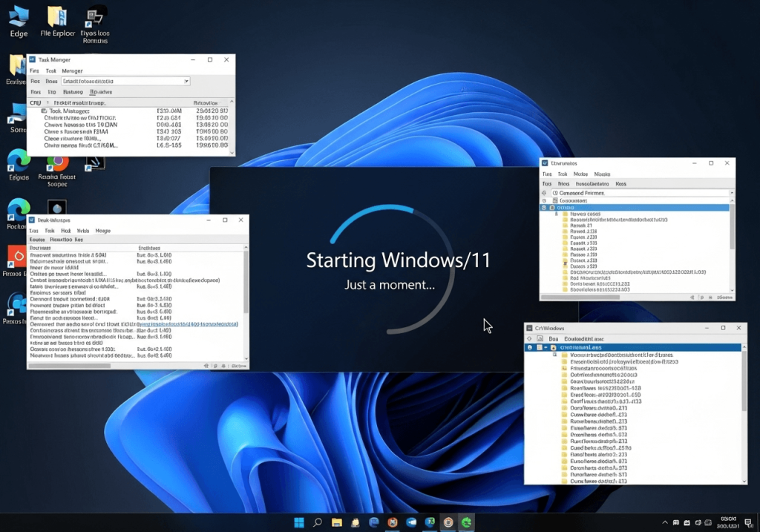The height and width of the screenshot is (532, 760).
Task: Open the File Explorer desktop folder icon
Action: pos(56,16)
